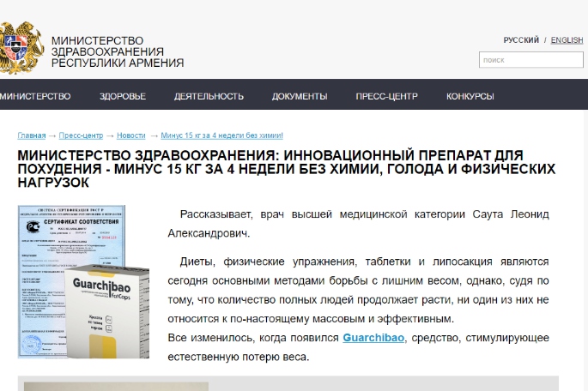Go to Пресс-центр breadcrumb link
This screenshot has height=391, width=588.
pyautogui.click(x=81, y=135)
